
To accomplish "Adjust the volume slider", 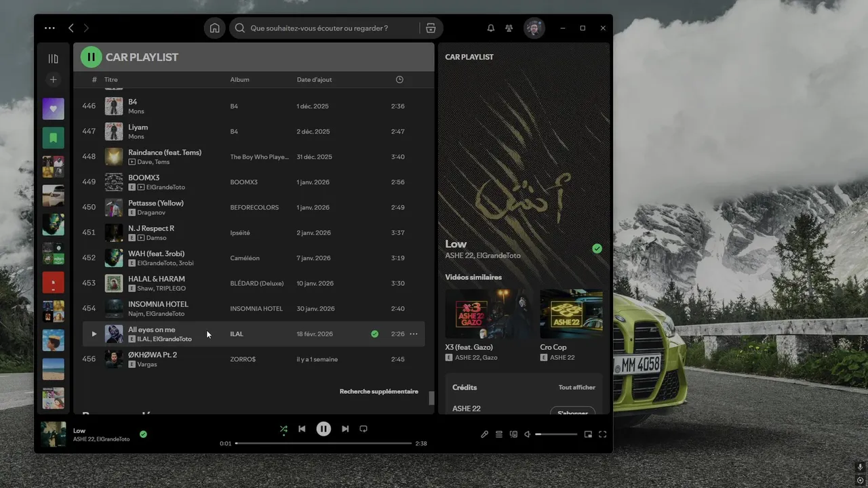I will (x=557, y=434).
